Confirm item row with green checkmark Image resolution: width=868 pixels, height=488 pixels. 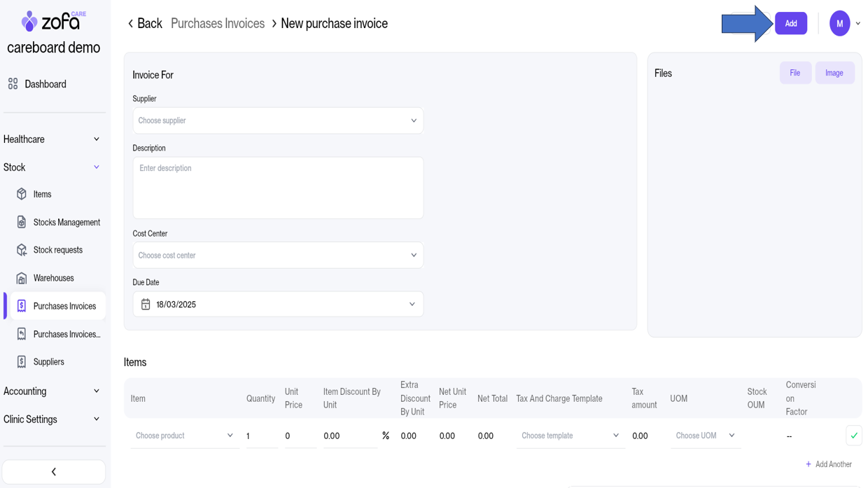pyautogui.click(x=853, y=435)
